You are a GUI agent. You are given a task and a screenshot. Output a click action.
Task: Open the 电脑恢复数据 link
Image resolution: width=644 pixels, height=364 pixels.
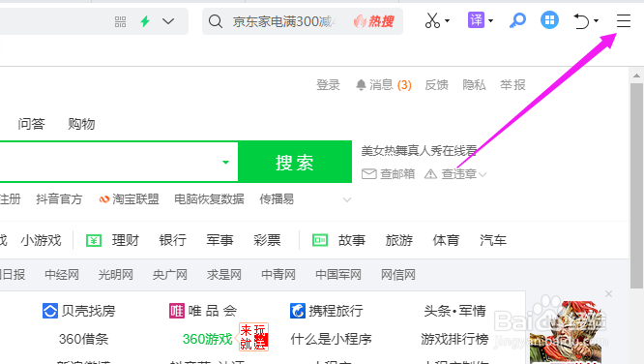tap(209, 199)
